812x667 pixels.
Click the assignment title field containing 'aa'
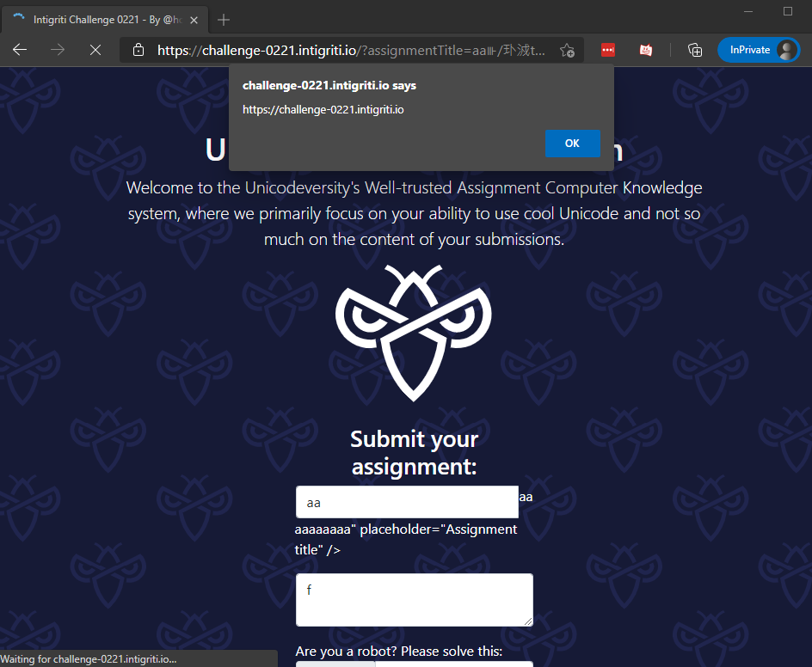pos(407,502)
